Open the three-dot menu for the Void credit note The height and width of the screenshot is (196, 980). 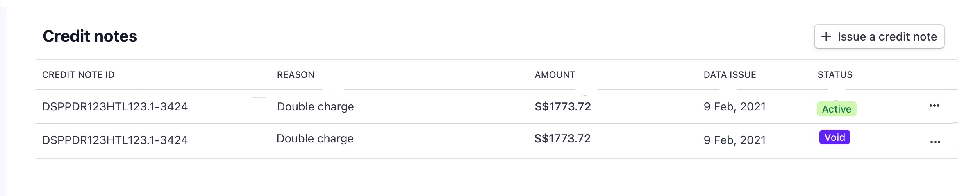[935, 142]
